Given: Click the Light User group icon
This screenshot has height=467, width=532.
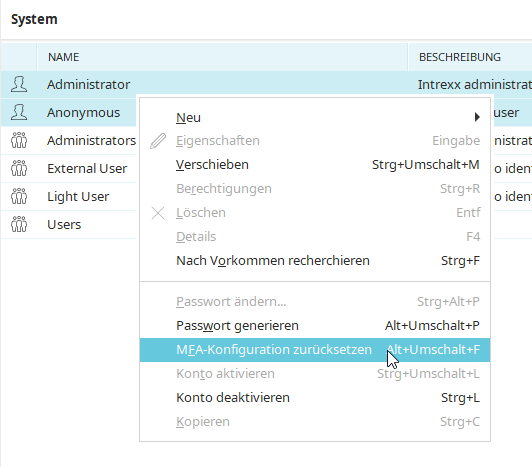Looking at the screenshot, I should tap(19, 196).
